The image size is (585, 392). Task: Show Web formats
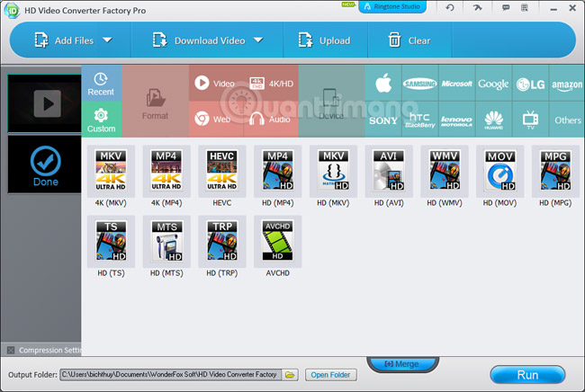tap(216, 120)
